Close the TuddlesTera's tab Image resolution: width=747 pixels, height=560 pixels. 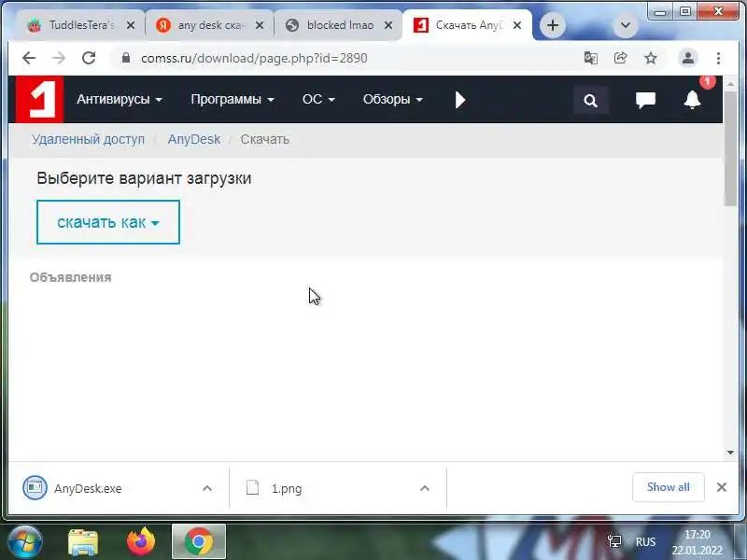pyautogui.click(x=131, y=25)
